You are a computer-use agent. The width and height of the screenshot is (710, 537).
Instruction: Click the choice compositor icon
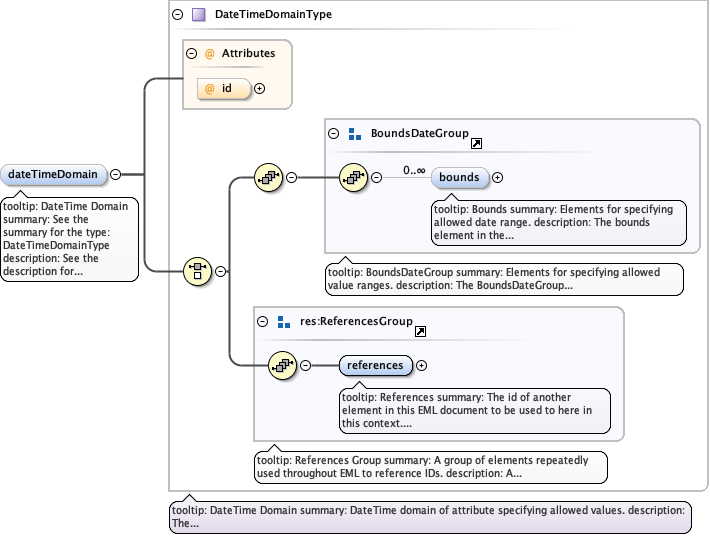pyautogui.click(x=198, y=270)
